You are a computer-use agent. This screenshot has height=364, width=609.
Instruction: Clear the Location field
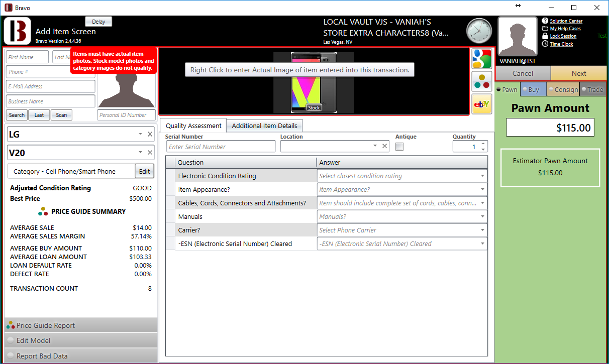tap(384, 146)
